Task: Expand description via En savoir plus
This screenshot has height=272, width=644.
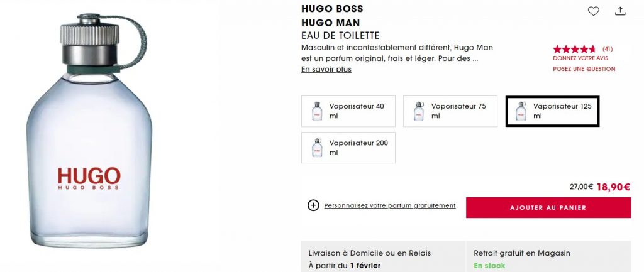Action: 326,70
